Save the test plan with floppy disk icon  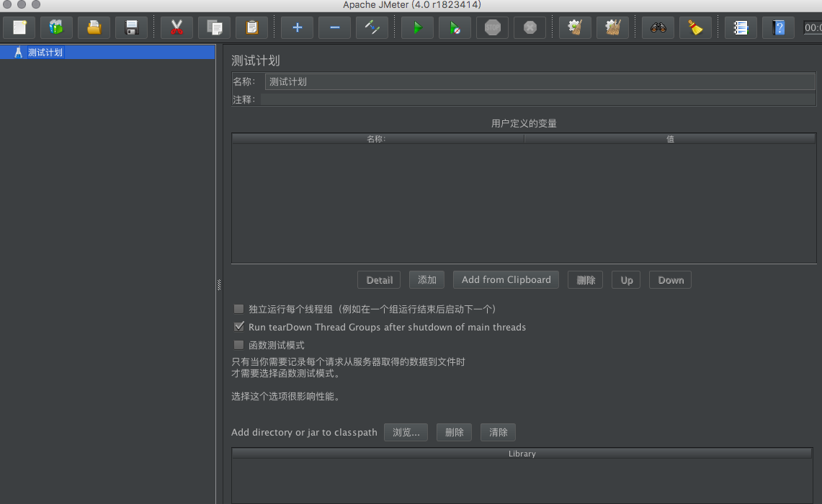coord(132,27)
